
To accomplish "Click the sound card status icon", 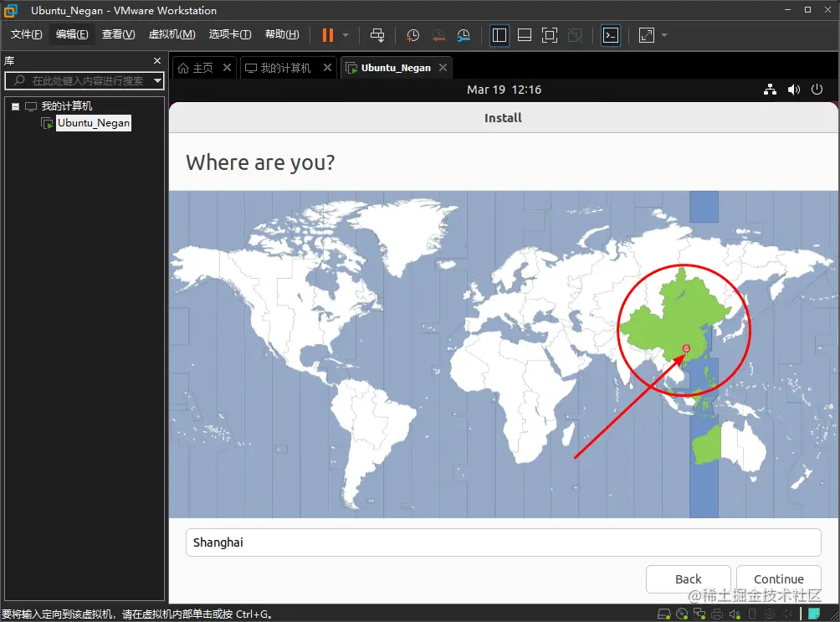I will 735,614.
